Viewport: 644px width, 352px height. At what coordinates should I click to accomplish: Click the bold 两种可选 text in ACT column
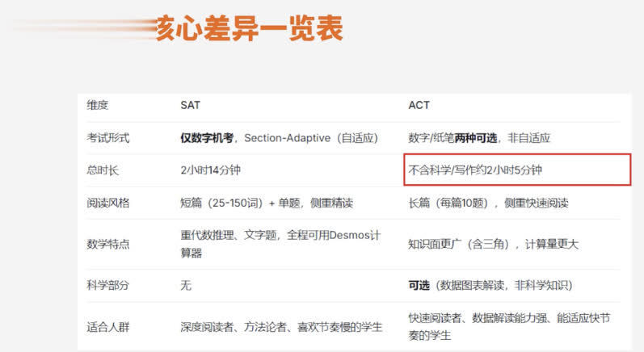[x=476, y=138]
